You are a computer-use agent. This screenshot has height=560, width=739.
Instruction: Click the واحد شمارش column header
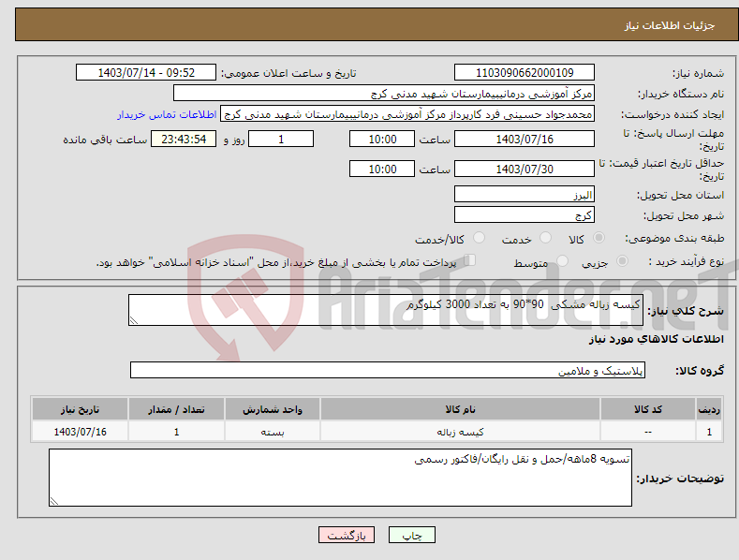[273, 409]
